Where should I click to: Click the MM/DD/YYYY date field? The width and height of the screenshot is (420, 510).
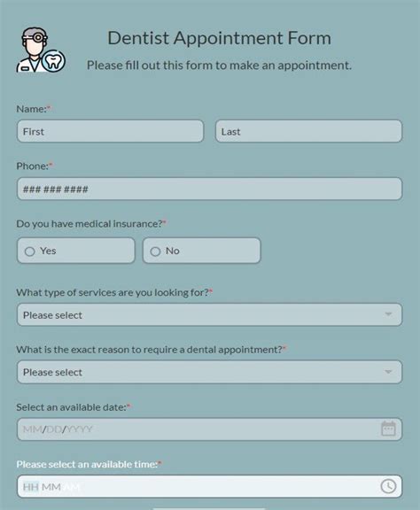[x=209, y=429]
